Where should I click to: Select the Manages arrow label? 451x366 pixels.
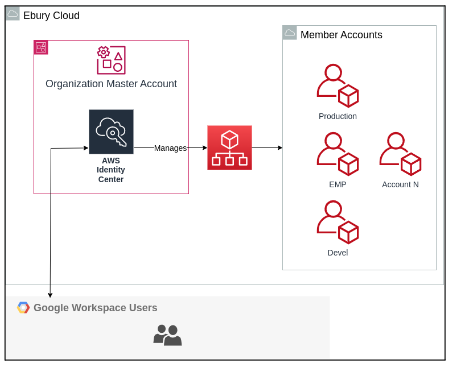[x=170, y=148]
